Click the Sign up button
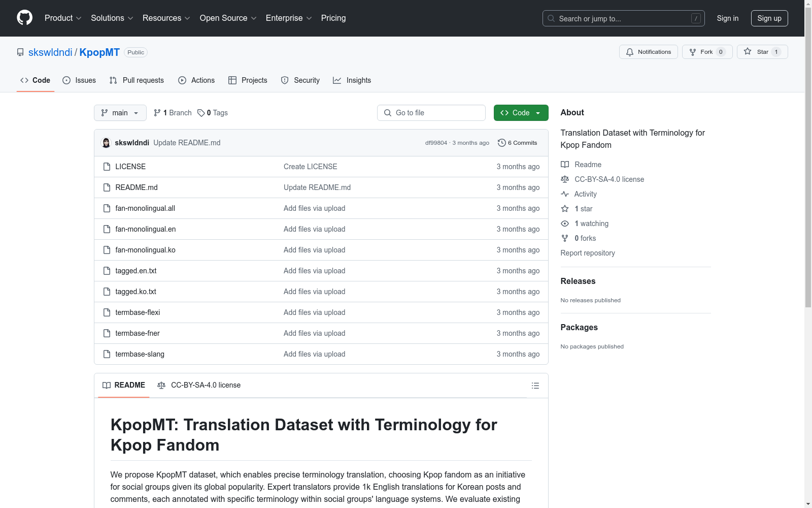Screen dimensions: 812x508 coord(769,18)
